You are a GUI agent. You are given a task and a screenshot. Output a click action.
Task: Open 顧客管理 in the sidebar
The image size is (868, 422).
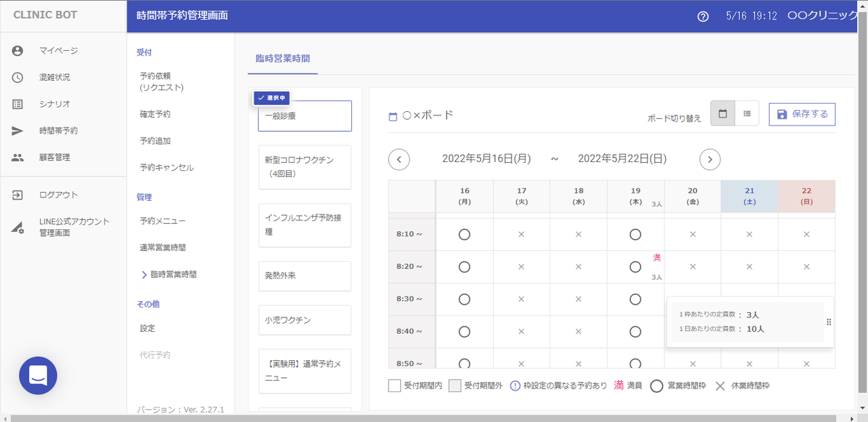(54, 157)
